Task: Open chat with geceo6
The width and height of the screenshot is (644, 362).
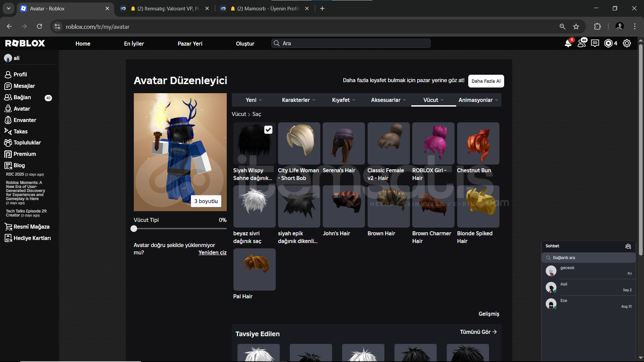Action: click(589, 271)
